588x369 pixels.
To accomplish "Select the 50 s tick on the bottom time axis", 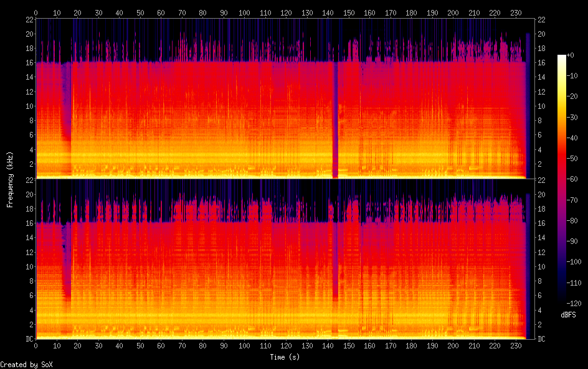I will click(x=140, y=345).
